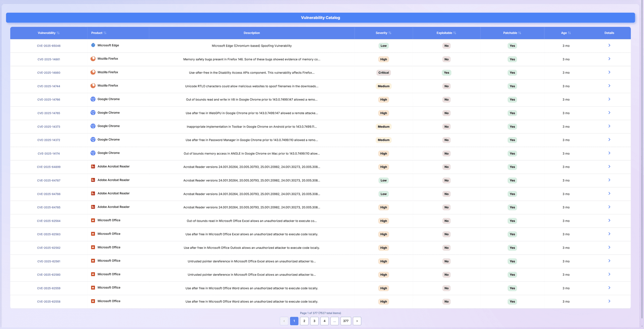Click the Office icon in CVE-2025-62561 row
Image resolution: width=644 pixels, height=329 pixels.
tap(93, 261)
